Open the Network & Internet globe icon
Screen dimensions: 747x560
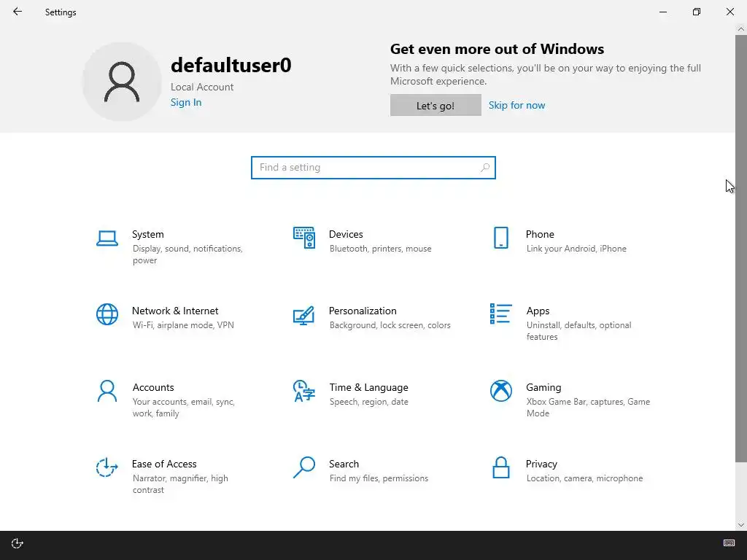[x=107, y=314]
